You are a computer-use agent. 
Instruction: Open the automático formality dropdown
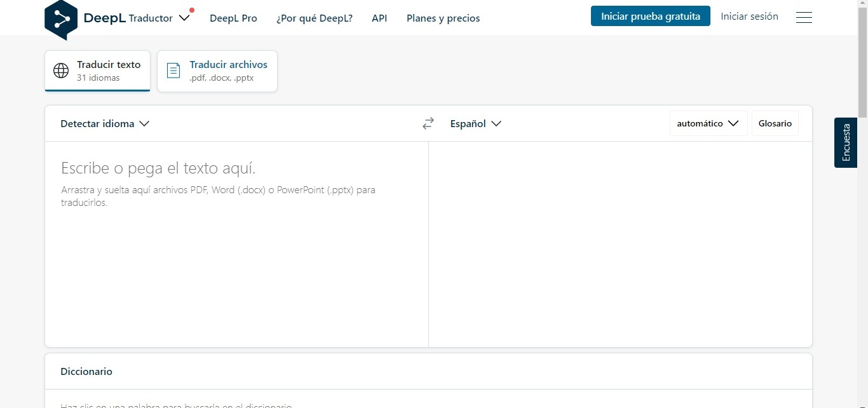pyautogui.click(x=709, y=123)
